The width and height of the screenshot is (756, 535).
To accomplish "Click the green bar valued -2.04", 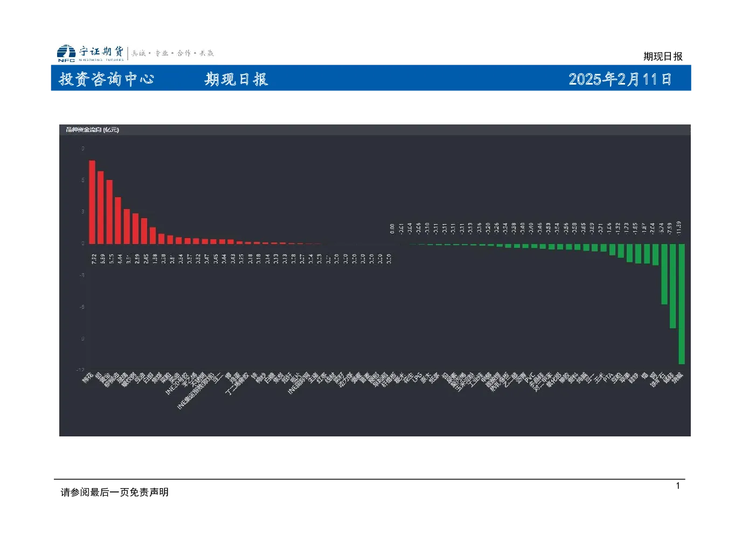I will click(x=655, y=255).
